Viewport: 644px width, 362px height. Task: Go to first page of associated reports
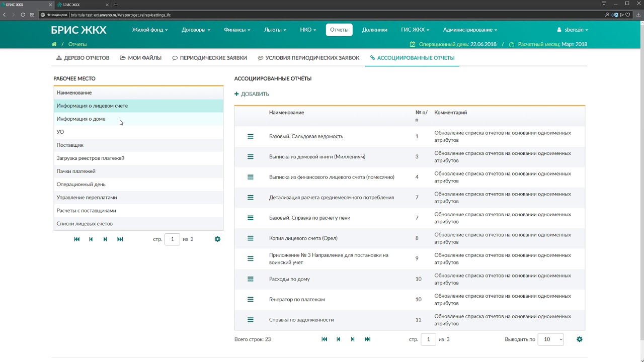[325, 339]
